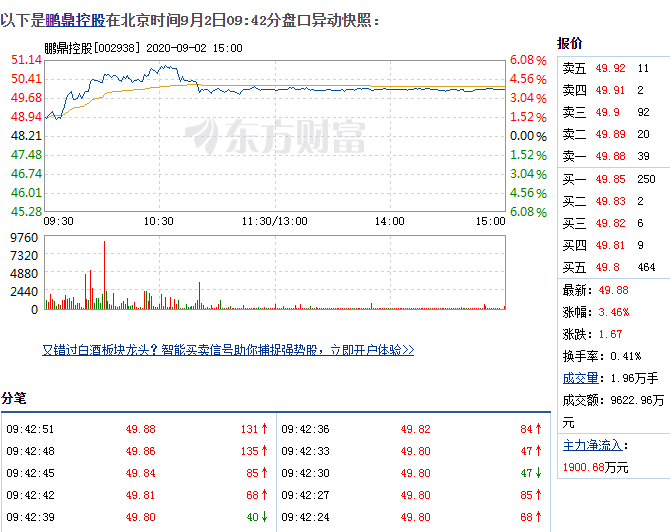The image size is (670, 532).
Task: Click the 1.96万手 volume value
Action: 635,378
